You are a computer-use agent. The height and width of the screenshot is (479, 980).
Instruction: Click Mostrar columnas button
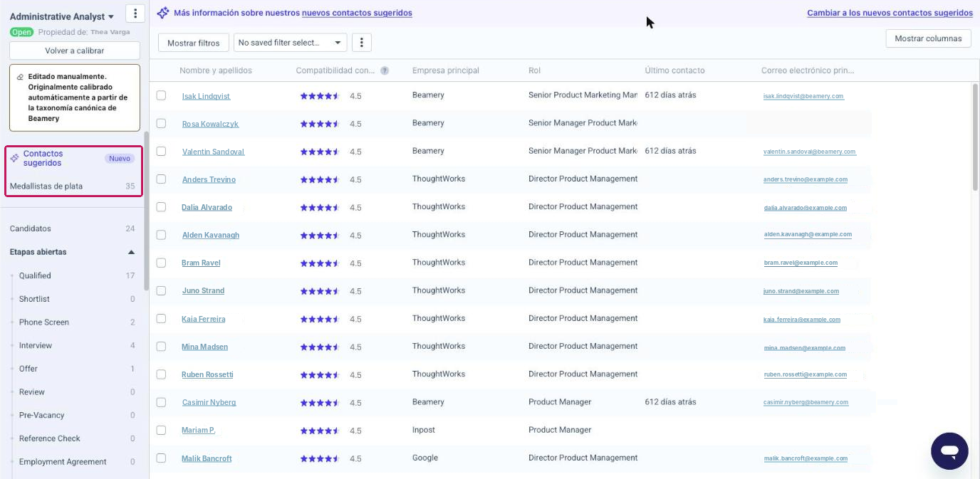click(x=928, y=38)
